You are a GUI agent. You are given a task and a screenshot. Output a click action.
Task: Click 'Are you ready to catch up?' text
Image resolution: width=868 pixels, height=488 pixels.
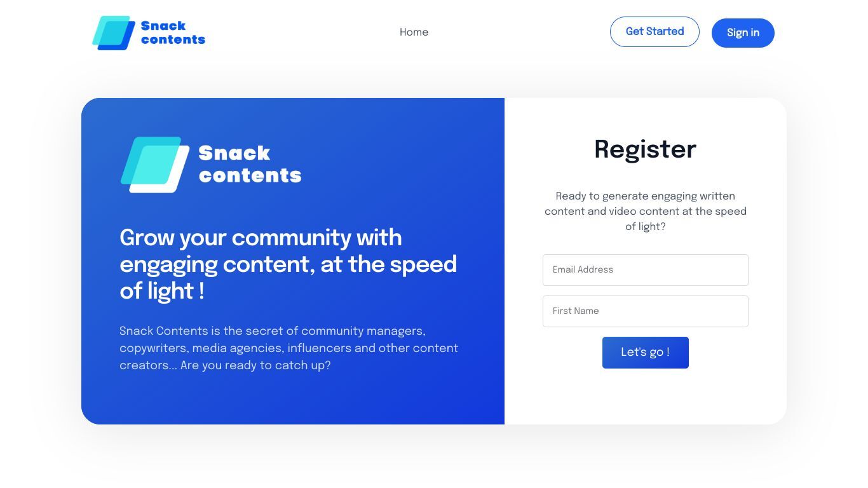point(255,365)
